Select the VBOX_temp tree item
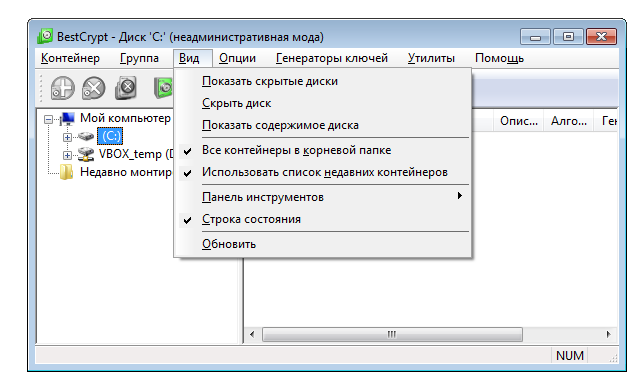Image resolution: width=638 pixels, height=384 pixels. coord(136,154)
